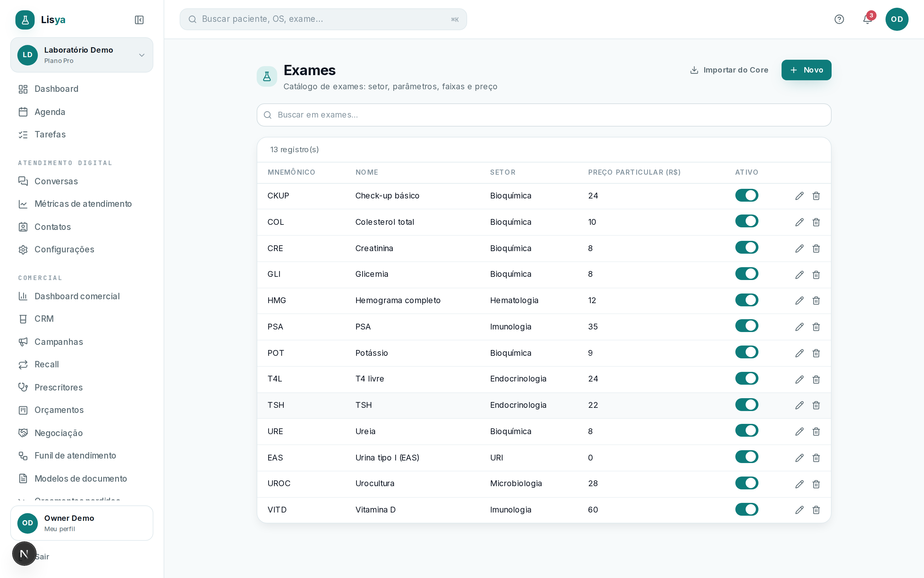924x578 pixels.
Task: Open the help question-mark icon
Action: click(x=839, y=20)
